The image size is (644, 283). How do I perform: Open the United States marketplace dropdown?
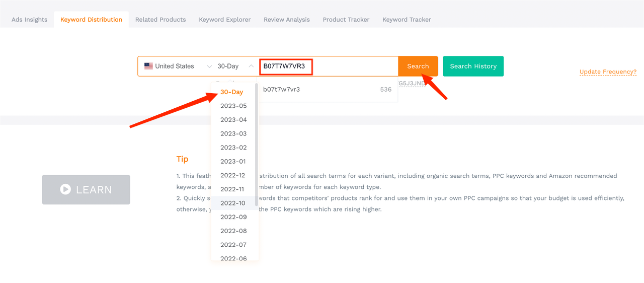(x=178, y=66)
